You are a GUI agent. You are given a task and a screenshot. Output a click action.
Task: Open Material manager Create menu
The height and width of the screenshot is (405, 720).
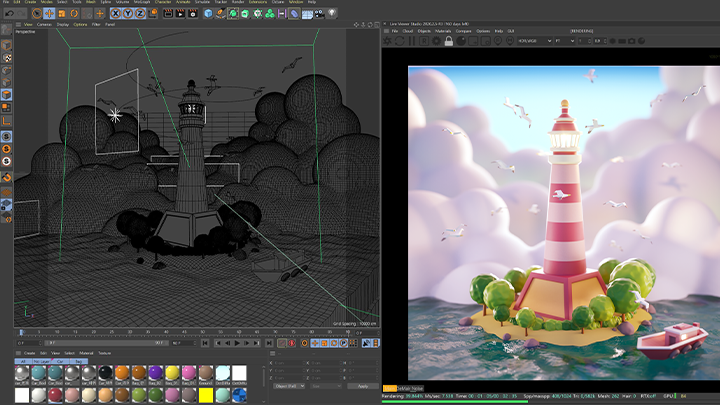tap(29, 353)
